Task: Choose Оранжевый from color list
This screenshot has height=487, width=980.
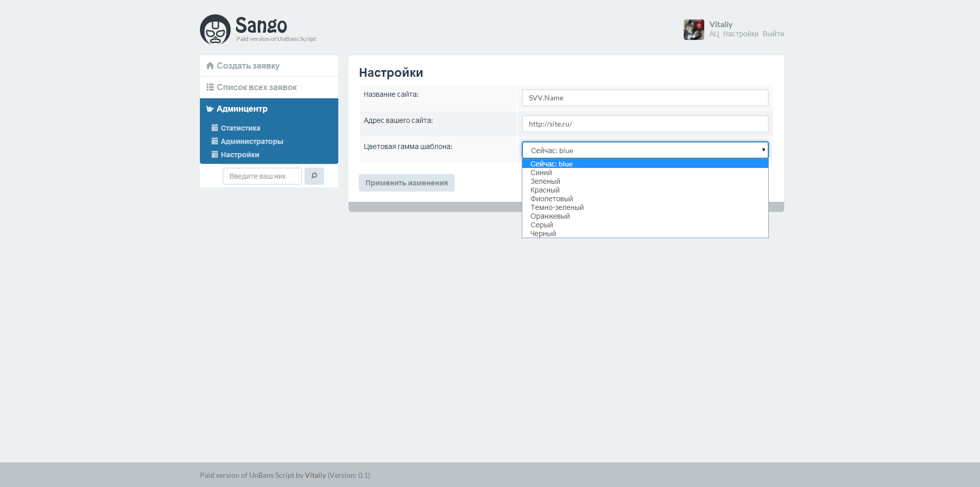Action: [x=645, y=216]
